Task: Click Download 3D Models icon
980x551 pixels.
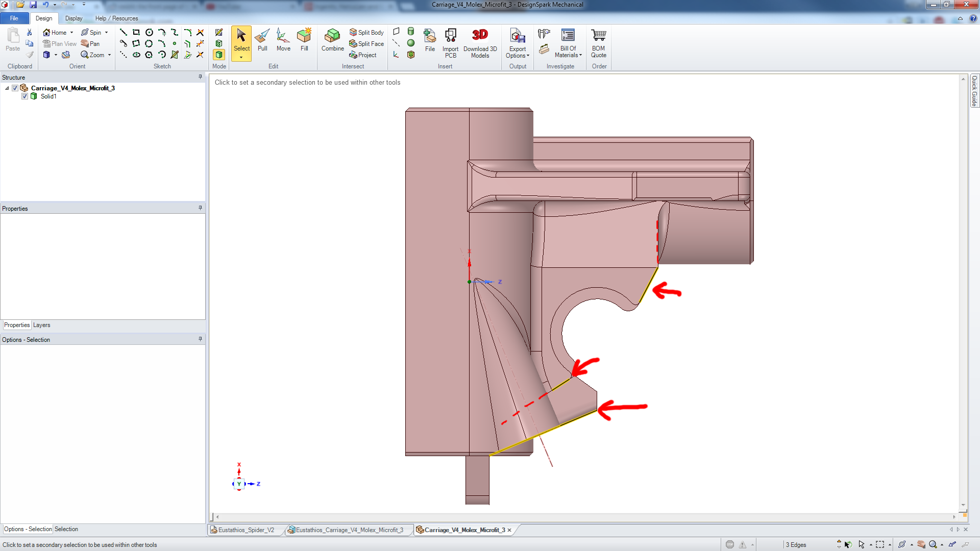Action: [480, 42]
